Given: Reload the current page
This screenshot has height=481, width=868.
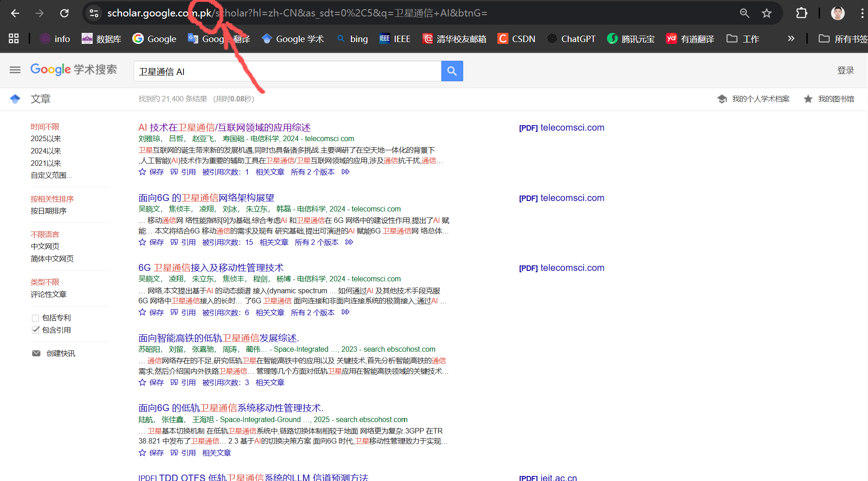Looking at the screenshot, I should [x=64, y=13].
